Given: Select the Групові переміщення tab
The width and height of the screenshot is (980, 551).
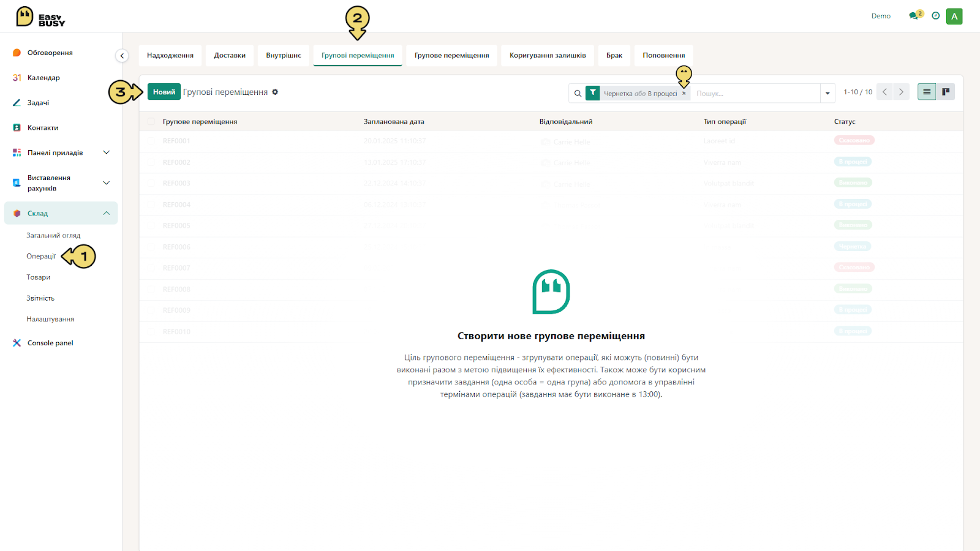Looking at the screenshot, I should tap(358, 55).
